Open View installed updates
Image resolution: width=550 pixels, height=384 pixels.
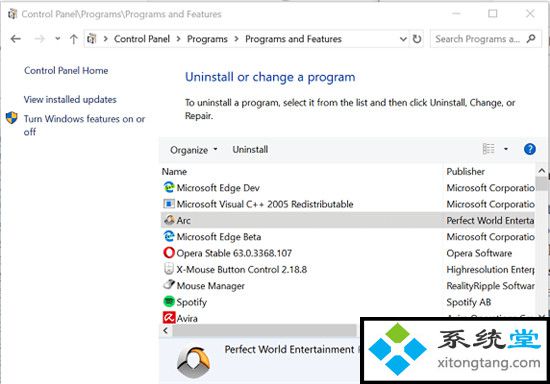click(x=70, y=100)
